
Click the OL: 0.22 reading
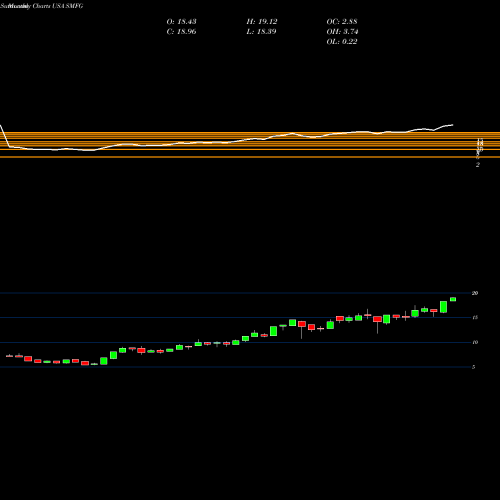coord(342,42)
